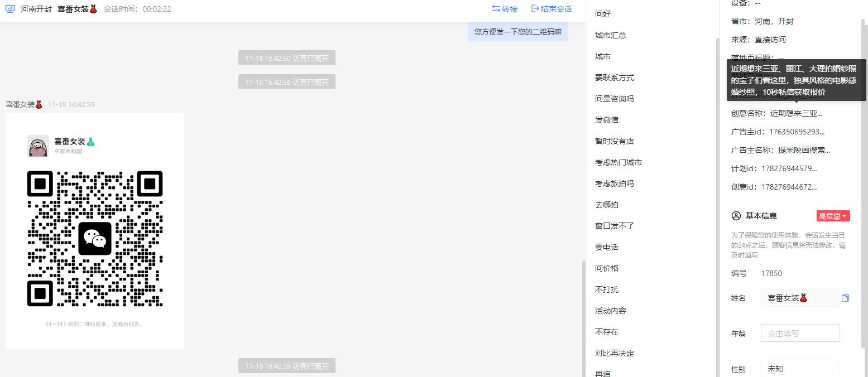Click the 扫一扫上面的二维码图案 caption

[95, 323]
